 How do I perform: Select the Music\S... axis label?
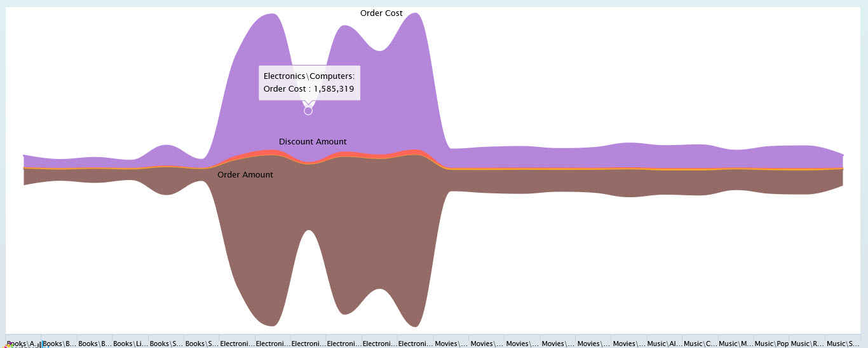click(844, 344)
